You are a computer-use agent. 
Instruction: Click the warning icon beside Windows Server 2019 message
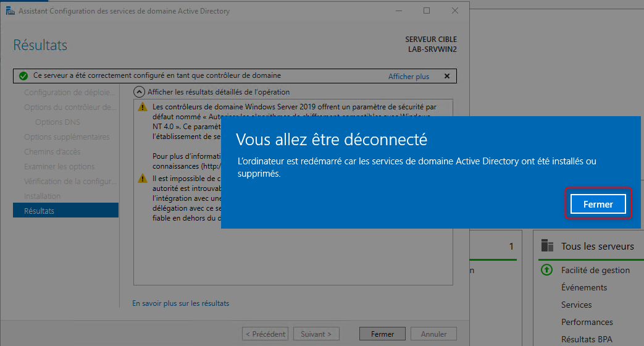pos(143,108)
